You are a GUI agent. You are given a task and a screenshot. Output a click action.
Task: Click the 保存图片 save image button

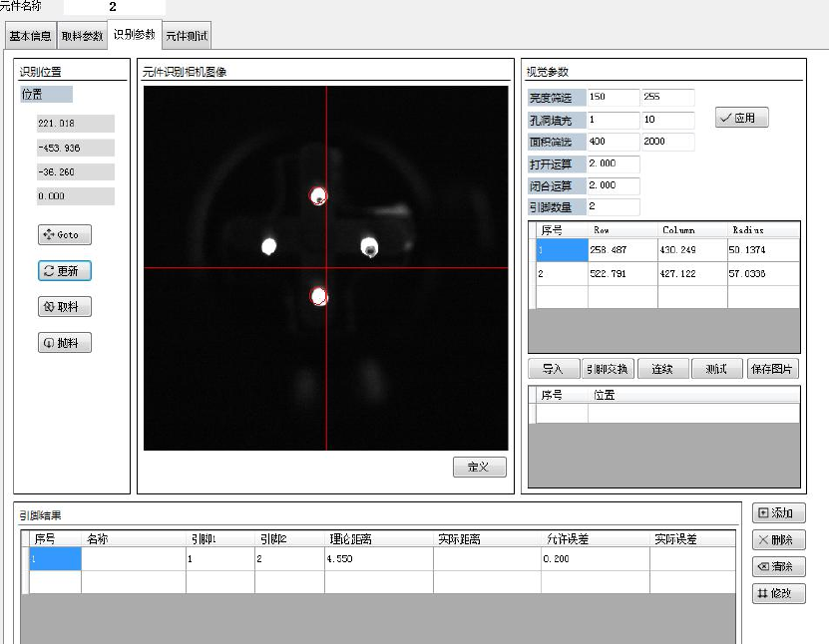click(x=773, y=369)
